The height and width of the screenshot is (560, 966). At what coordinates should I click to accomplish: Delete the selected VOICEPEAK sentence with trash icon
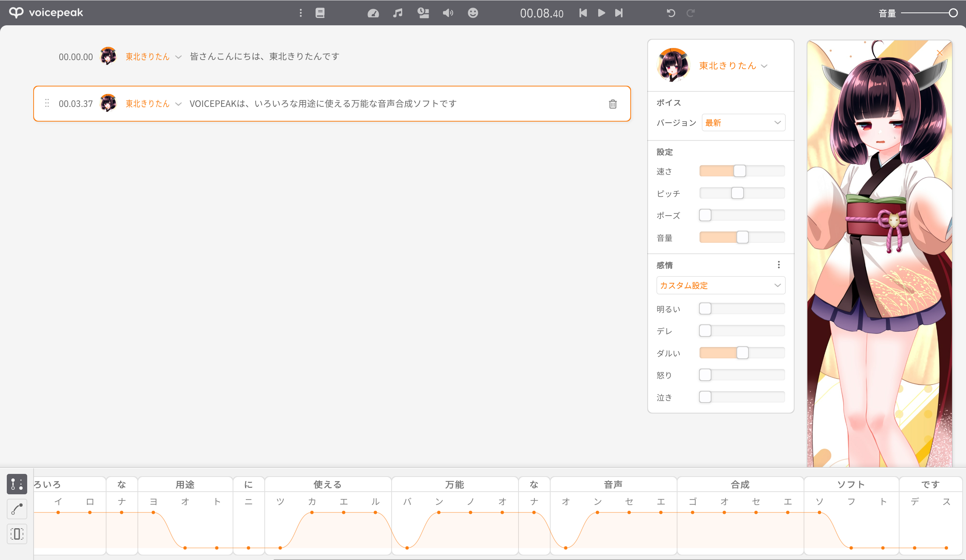click(x=613, y=104)
